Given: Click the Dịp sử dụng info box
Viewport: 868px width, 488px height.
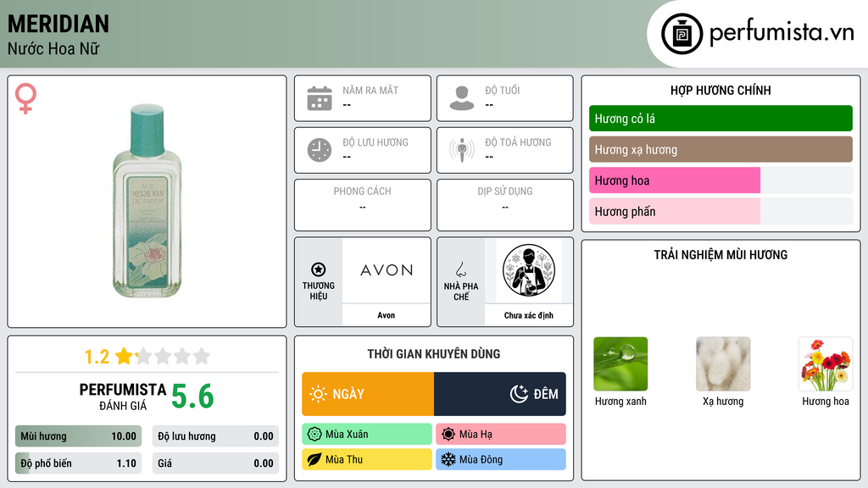Looking at the screenshot, I should 505,205.
